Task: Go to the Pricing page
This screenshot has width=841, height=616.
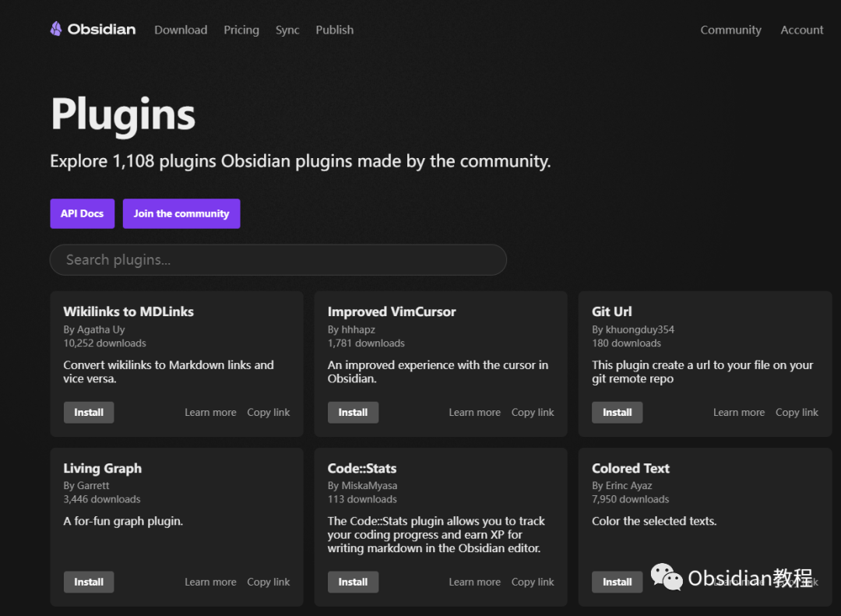Action: (241, 30)
